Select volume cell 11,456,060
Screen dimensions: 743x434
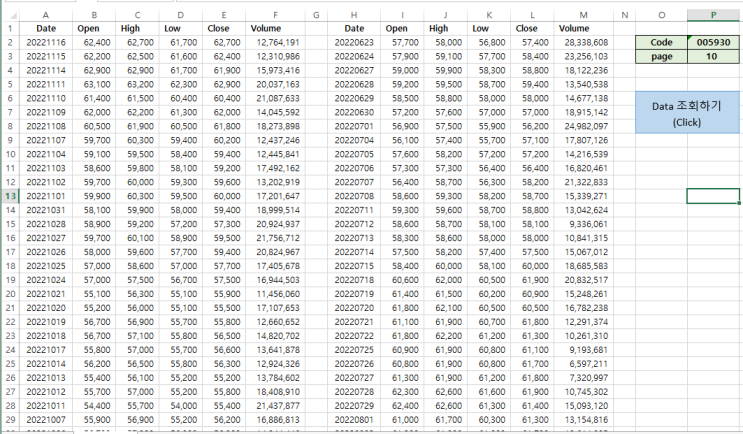pos(275,294)
